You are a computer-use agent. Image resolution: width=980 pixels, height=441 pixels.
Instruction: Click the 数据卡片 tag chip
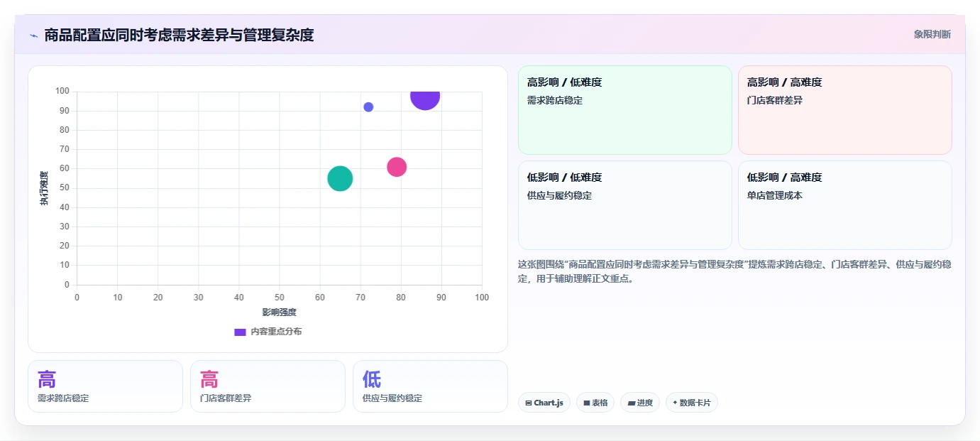pyautogui.click(x=691, y=403)
